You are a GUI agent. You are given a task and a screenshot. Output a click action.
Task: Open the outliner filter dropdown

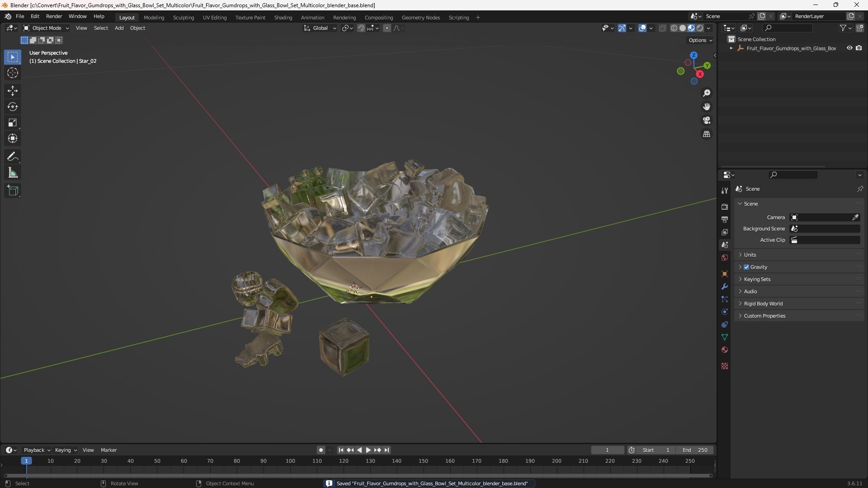[x=845, y=28]
